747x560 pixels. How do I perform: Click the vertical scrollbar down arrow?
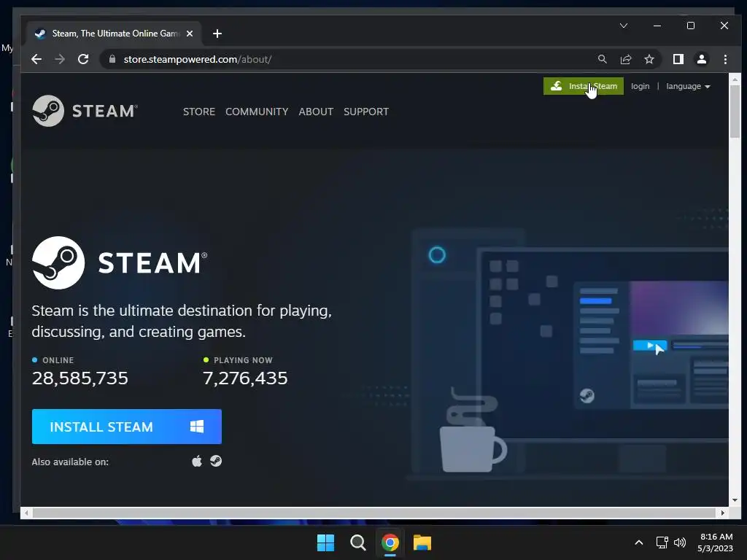735,500
